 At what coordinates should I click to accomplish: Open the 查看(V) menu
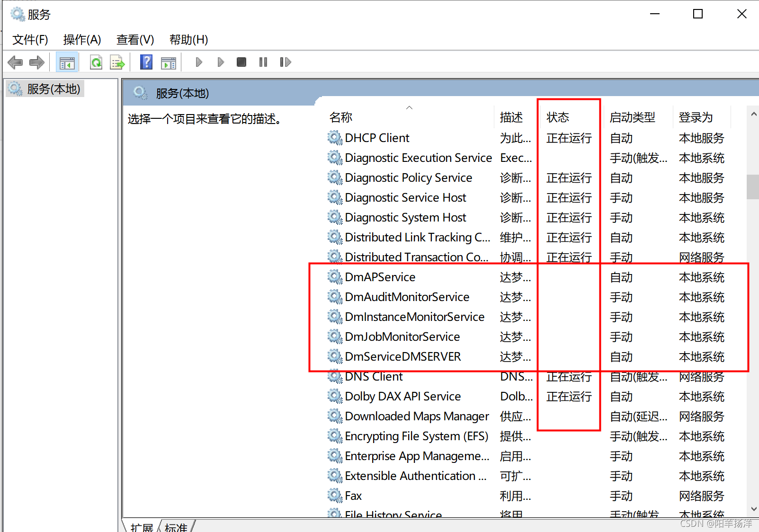pyautogui.click(x=135, y=40)
